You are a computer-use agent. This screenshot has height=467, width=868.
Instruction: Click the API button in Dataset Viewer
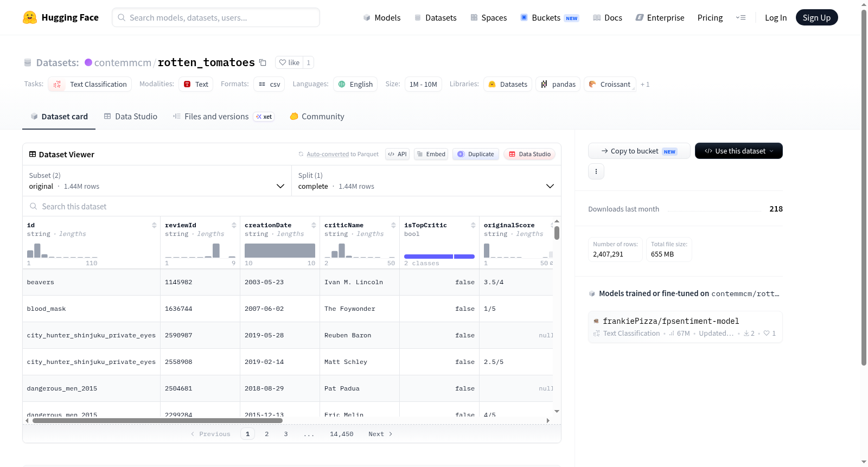[x=398, y=154]
